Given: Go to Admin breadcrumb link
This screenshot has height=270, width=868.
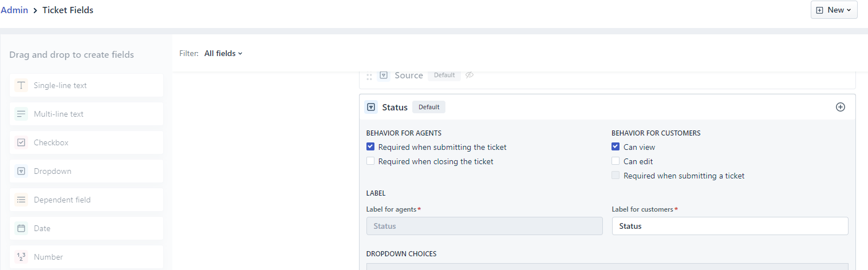Looking at the screenshot, I should point(14,10).
